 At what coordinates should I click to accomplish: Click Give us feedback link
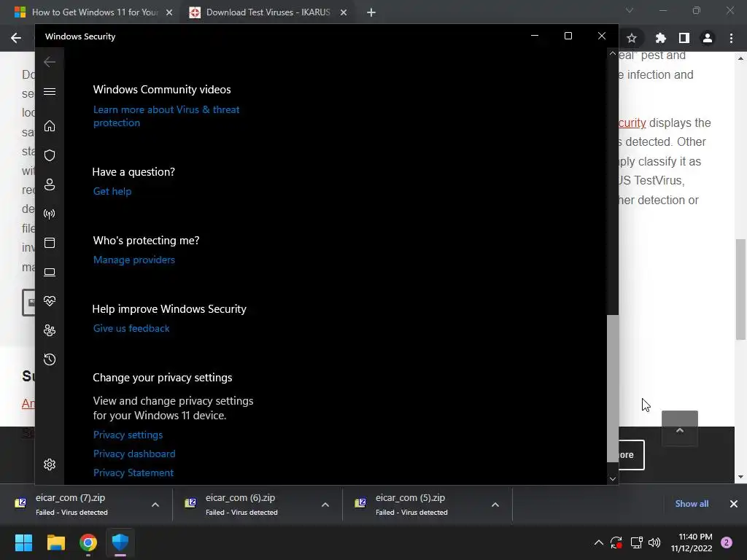pos(131,329)
